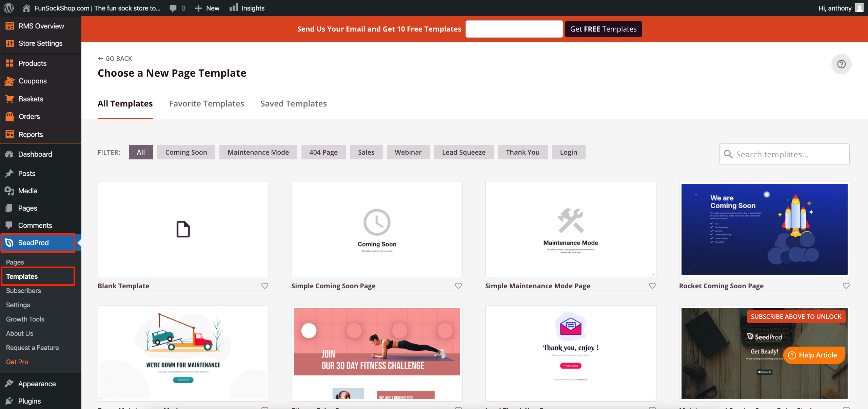Open the Baskets cart menu item
868x409 pixels.
(x=31, y=99)
